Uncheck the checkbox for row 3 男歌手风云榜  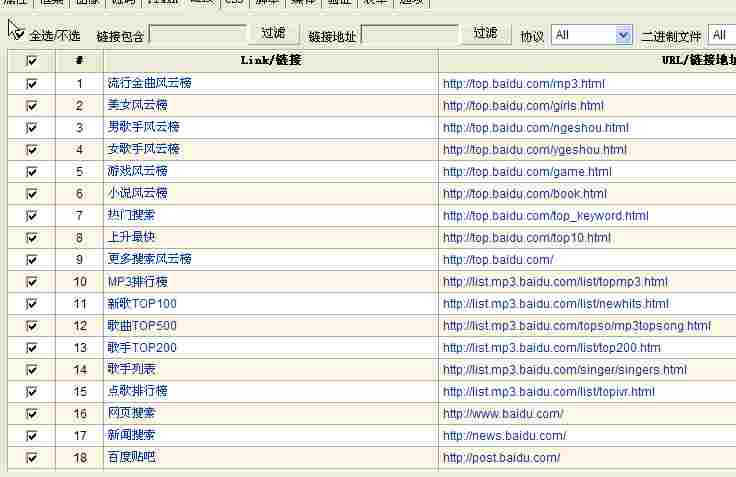pyautogui.click(x=31, y=127)
